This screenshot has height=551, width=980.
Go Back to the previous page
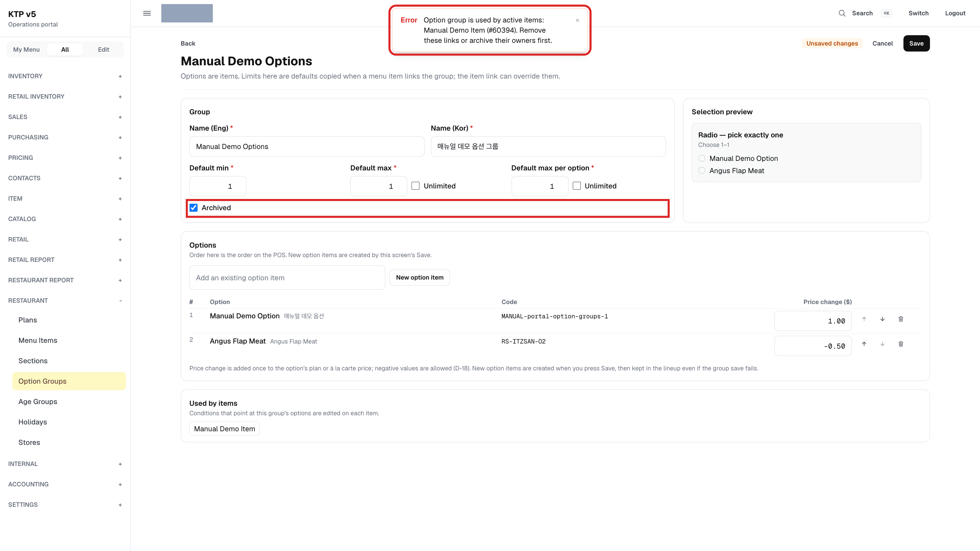(x=188, y=43)
